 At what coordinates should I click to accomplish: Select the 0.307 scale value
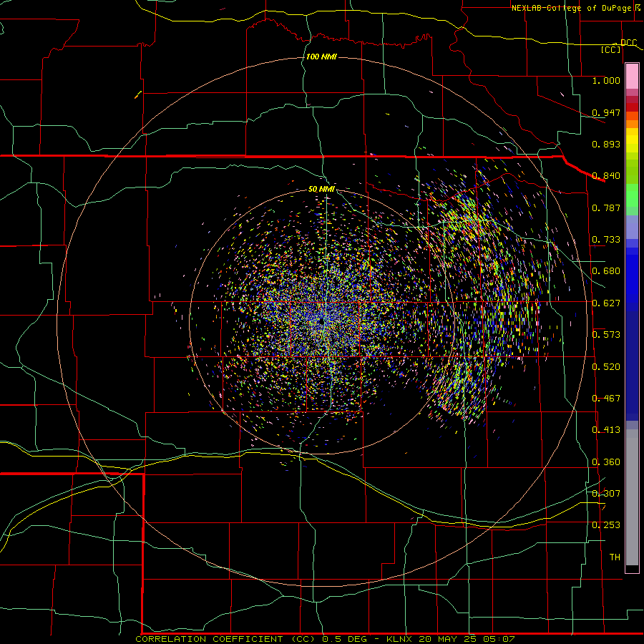point(606,494)
